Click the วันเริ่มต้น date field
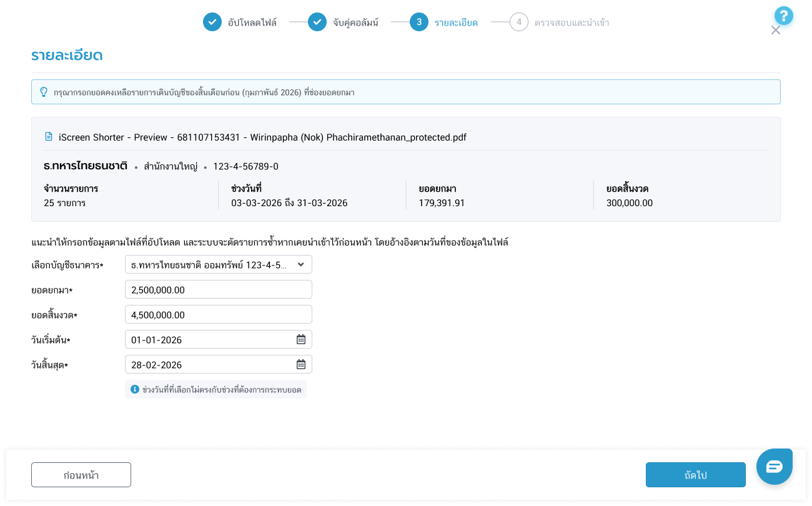Viewport: 812px width, 506px height. 209,340
